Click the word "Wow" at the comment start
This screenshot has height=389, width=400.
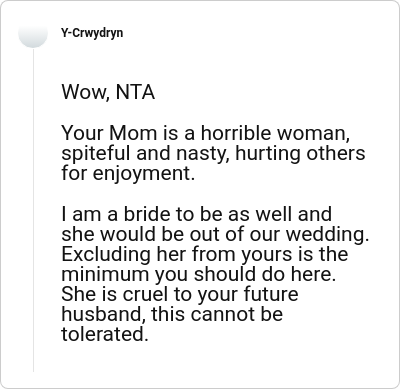click(84, 92)
